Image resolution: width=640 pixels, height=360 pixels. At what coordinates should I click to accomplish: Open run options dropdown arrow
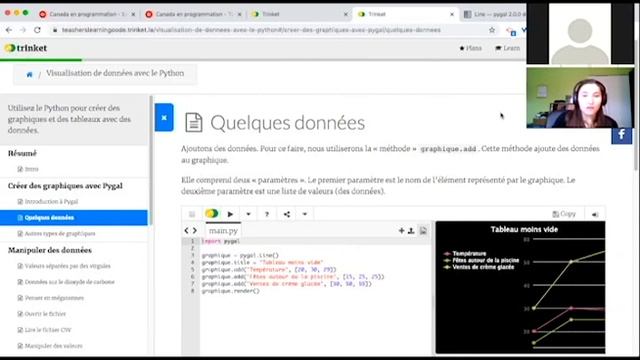248,214
